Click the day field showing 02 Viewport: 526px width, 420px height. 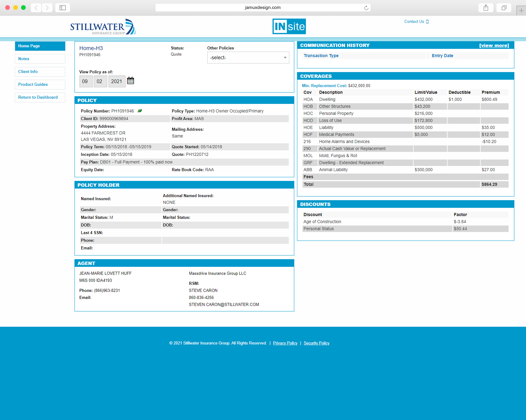[100, 81]
